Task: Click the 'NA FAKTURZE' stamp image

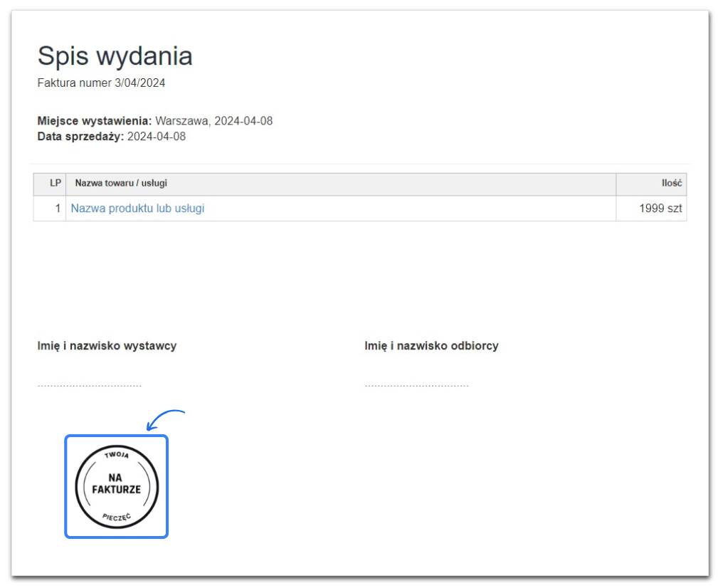Action: click(x=117, y=487)
